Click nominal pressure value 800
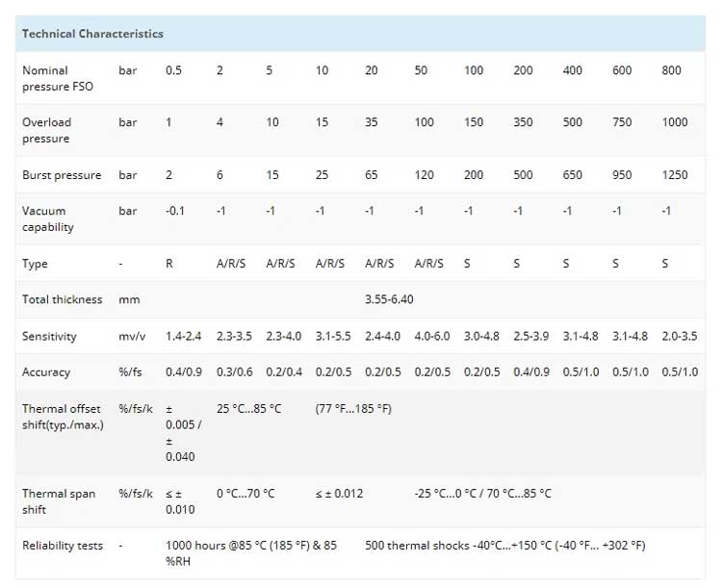Viewport: 722px width, 588px height. [x=671, y=70]
